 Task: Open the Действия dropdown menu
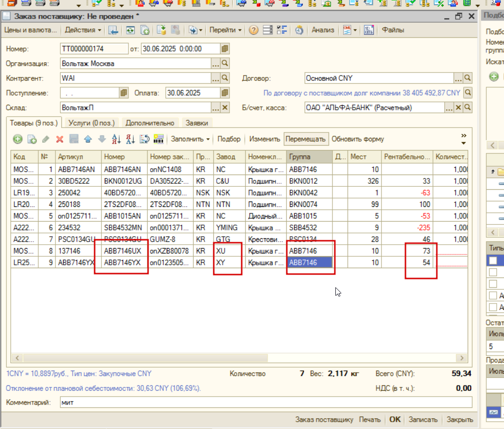click(83, 30)
